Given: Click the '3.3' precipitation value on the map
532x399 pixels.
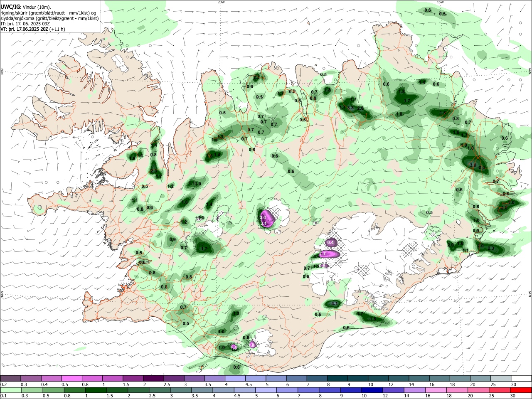Looking at the screenshot, I should click(x=350, y=108).
